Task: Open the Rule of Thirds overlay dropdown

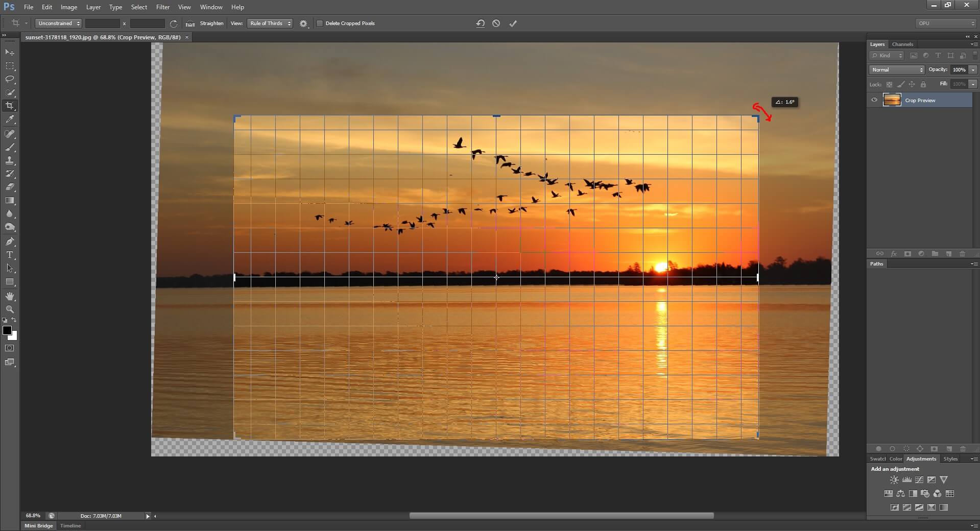Action: click(270, 23)
